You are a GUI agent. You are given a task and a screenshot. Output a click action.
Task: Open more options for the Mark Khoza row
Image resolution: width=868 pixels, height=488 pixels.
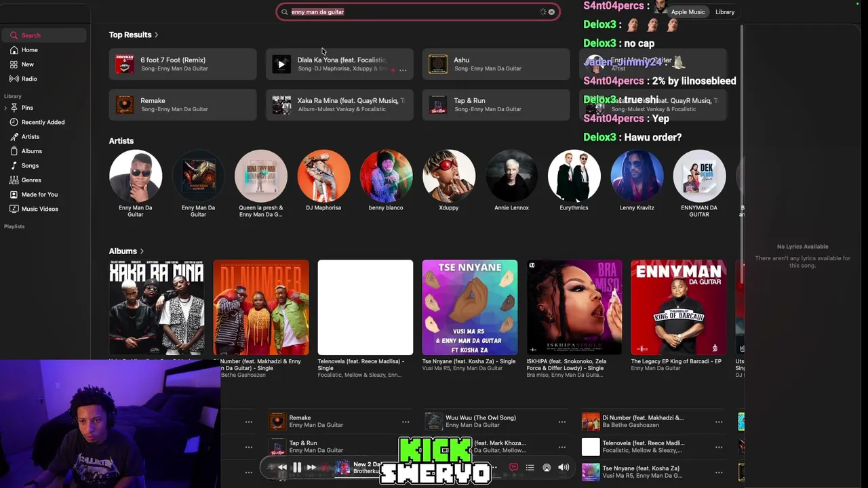(562, 447)
